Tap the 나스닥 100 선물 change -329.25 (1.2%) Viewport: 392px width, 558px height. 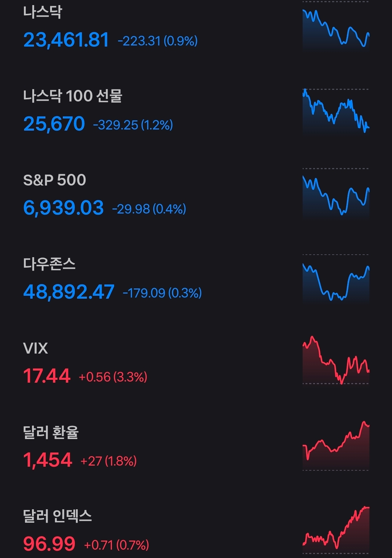point(133,125)
